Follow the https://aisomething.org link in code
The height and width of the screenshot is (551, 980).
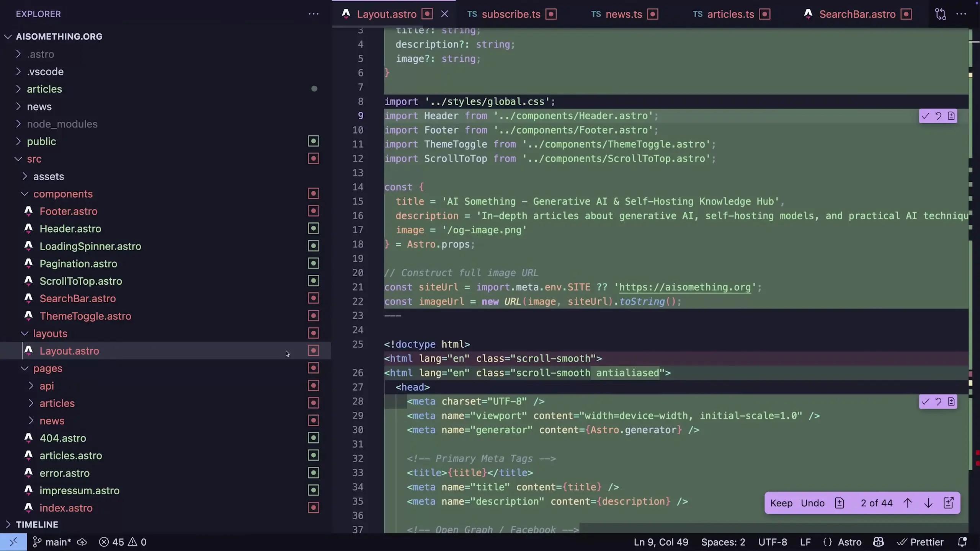[685, 287]
